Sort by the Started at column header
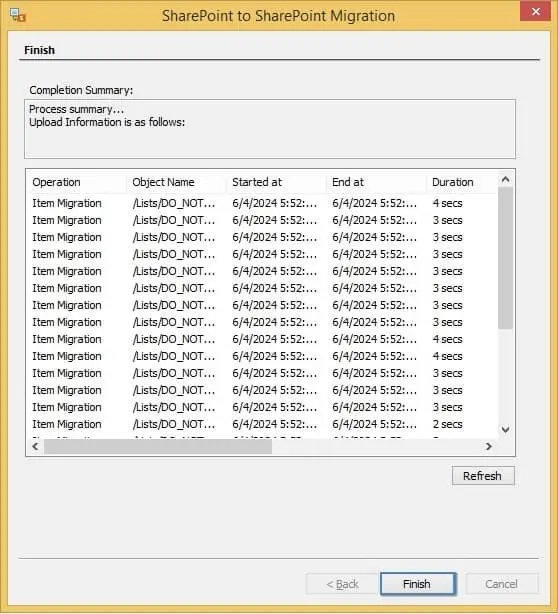Viewport: 558px width, 614px height. [x=277, y=182]
